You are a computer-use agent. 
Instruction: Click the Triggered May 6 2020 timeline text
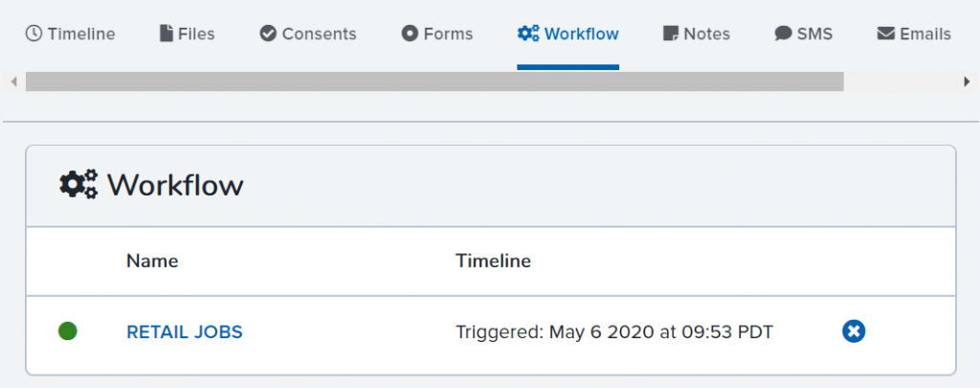pyautogui.click(x=614, y=331)
